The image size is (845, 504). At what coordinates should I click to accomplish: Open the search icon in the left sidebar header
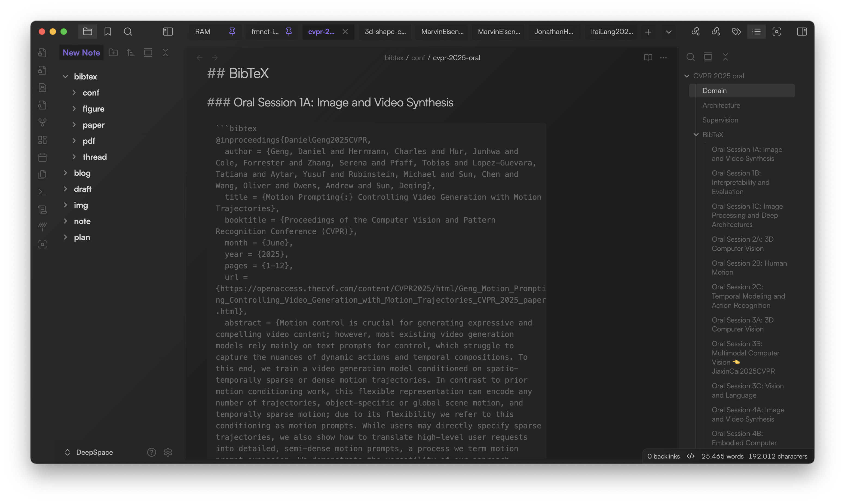(x=128, y=32)
